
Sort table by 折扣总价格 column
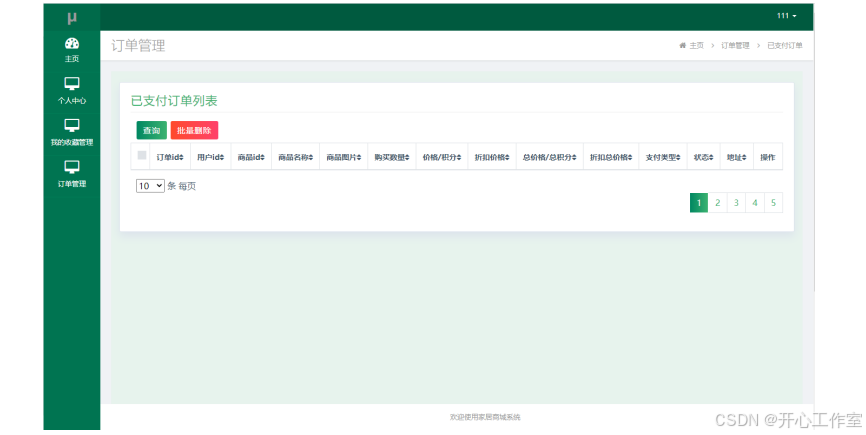[611, 157]
